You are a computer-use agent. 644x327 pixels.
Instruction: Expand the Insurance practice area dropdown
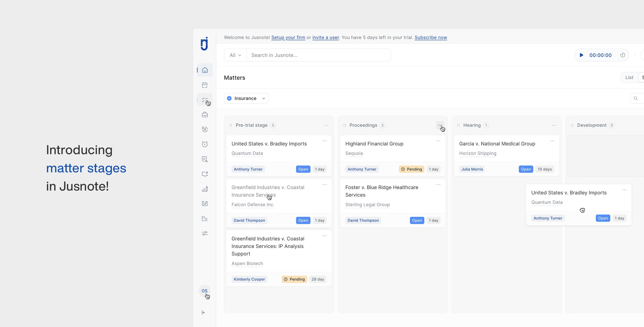click(x=246, y=98)
